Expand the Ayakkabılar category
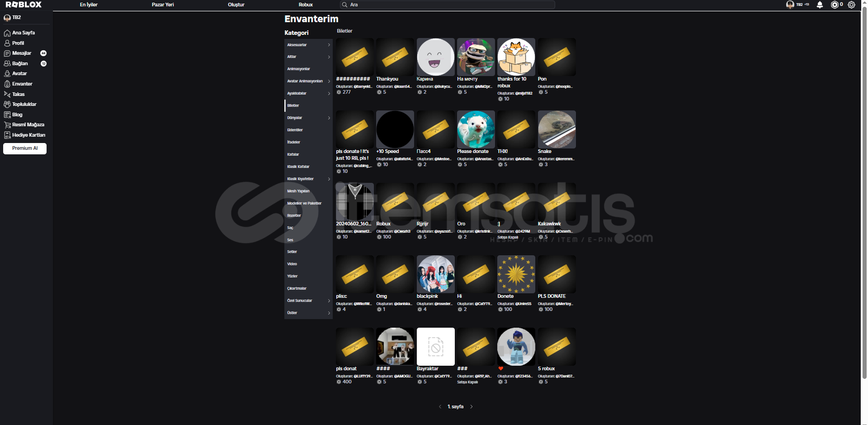 pos(308,94)
